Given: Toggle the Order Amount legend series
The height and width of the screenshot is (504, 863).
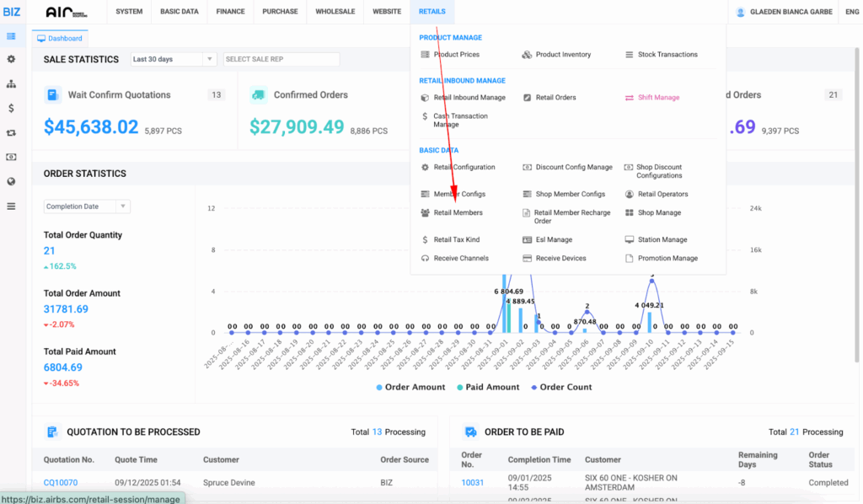Looking at the screenshot, I should click(410, 388).
